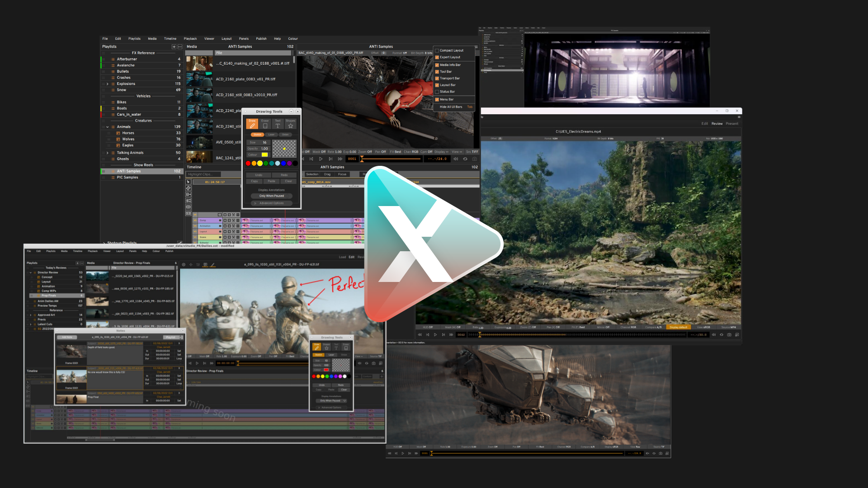This screenshot has width=868, height=488.
Task: Click the audio speaker icon in transport bar
Action: click(x=456, y=159)
